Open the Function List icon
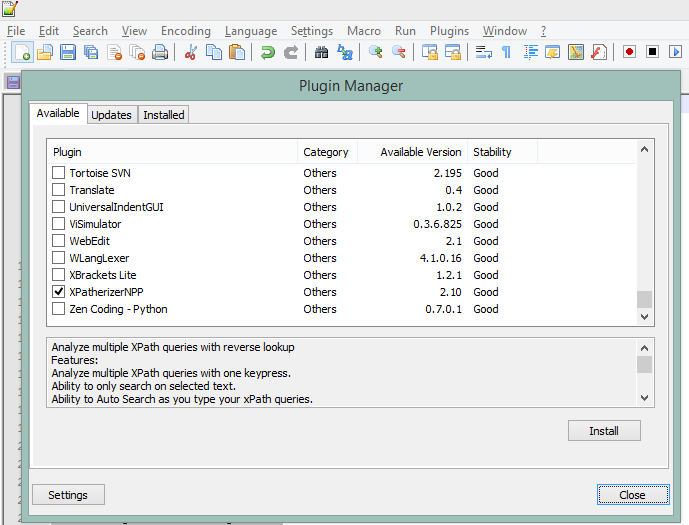 599,52
